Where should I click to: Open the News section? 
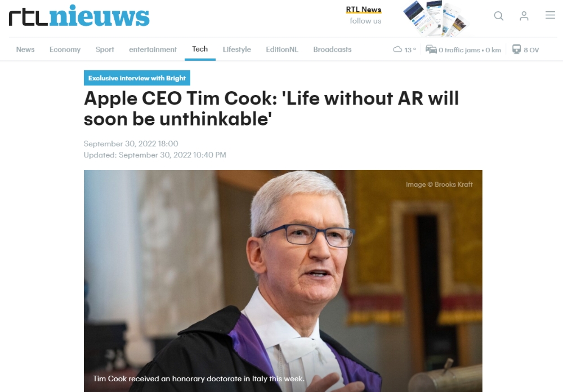[25, 49]
